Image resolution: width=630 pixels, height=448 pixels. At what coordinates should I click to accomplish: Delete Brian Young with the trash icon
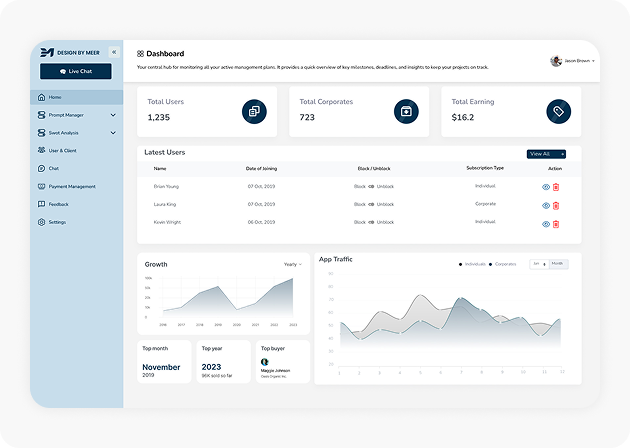pyautogui.click(x=556, y=187)
